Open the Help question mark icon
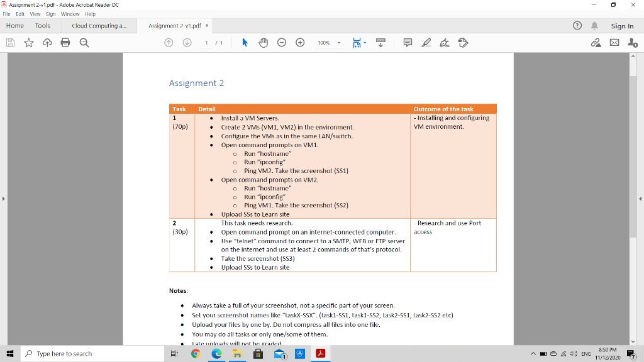Viewport: 644px width, 362px height. [x=577, y=25]
